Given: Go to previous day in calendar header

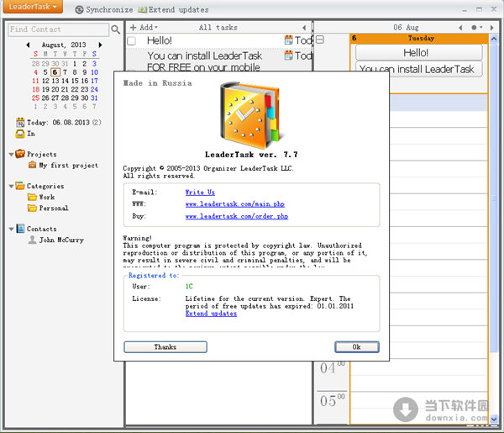Looking at the screenshot, I should (460, 28).
